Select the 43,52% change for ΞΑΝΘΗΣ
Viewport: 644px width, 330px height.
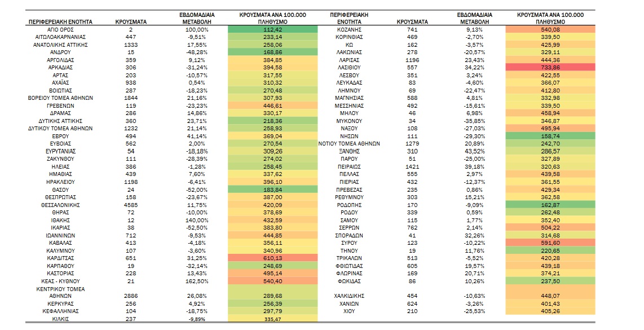click(x=473, y=151)
